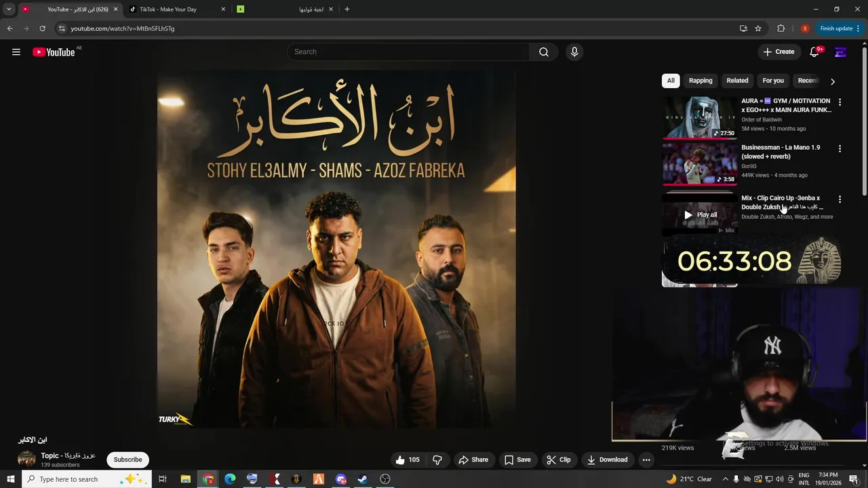This screenshot has height=488, width=868.
Task: Click the video player artwork
Action: click(x=336, y=249)
